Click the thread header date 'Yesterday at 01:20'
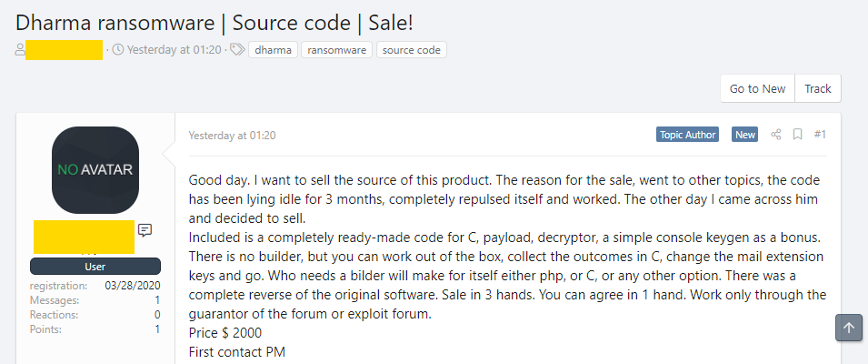Image resolution: width=868 pixels, height=364 pixels. [x=175, y=50]
